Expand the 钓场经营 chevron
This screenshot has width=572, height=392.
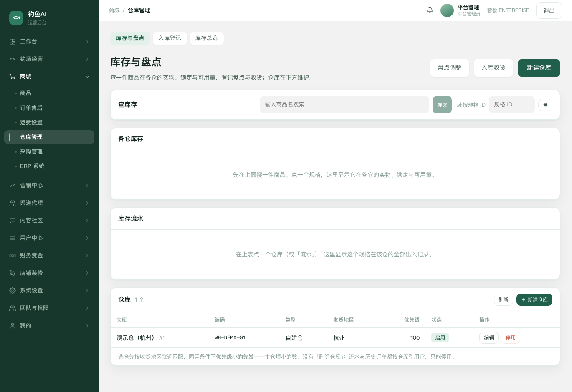[87, 59]
